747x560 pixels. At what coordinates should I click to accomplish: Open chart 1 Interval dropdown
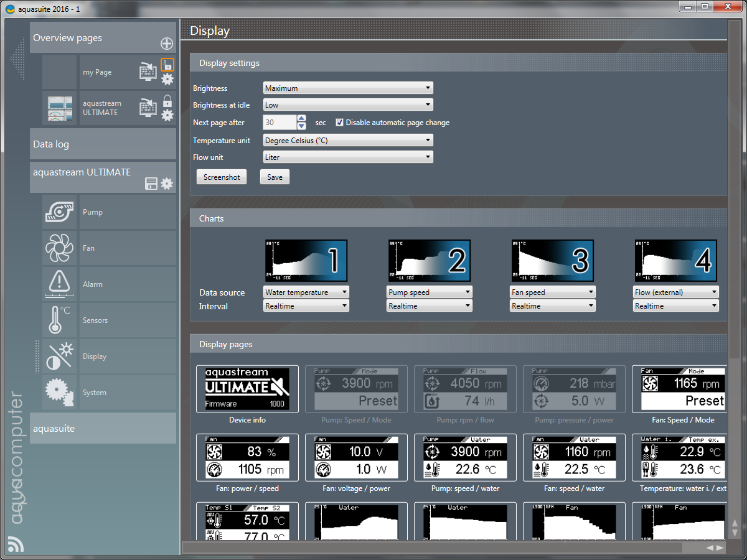point(306,306)
